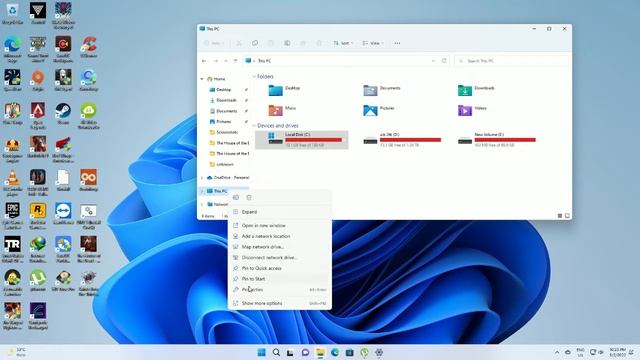This screenshot has width=640, height=360.
Task: Select the Rockstar Games Launcher desktop icon
Action: 38,216
